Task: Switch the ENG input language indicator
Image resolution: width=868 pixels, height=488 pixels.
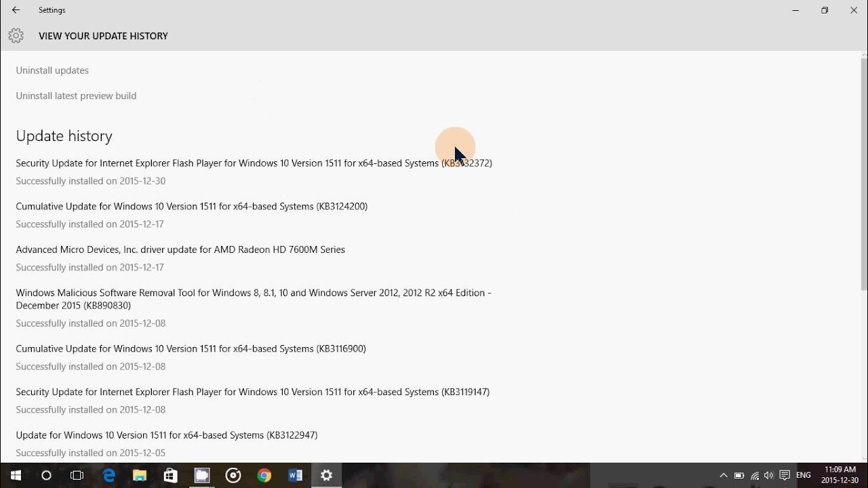Action: 804,476
